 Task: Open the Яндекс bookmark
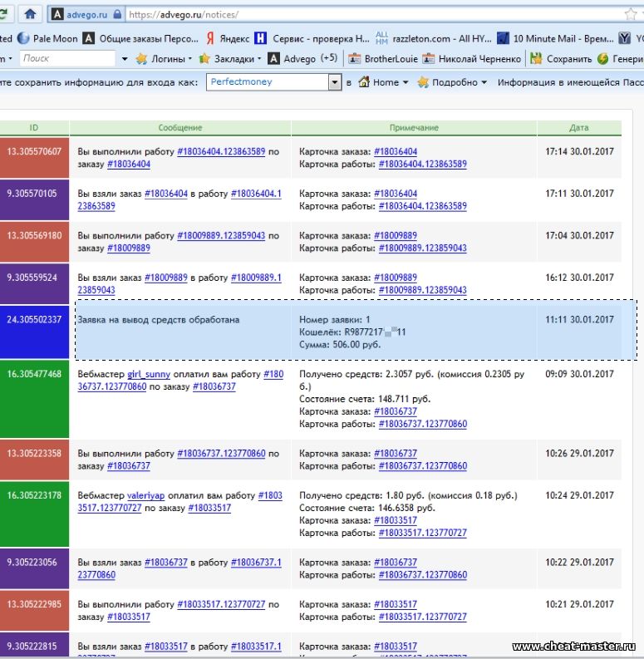point(231,38)
